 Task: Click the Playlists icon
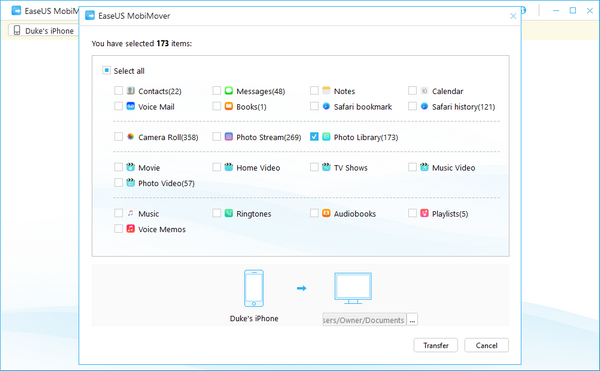[x=424, y=213]
